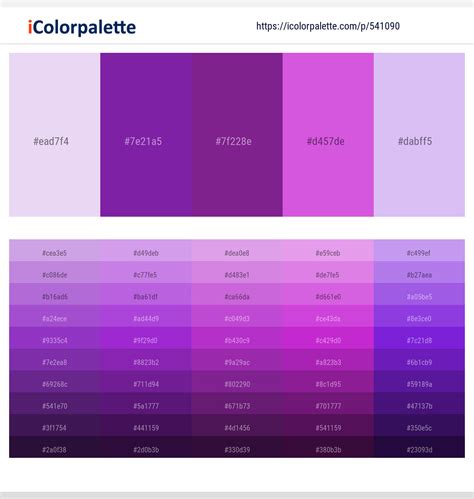
Task: Select the #ead7f4 large swatch
Action: pos(55,135)
